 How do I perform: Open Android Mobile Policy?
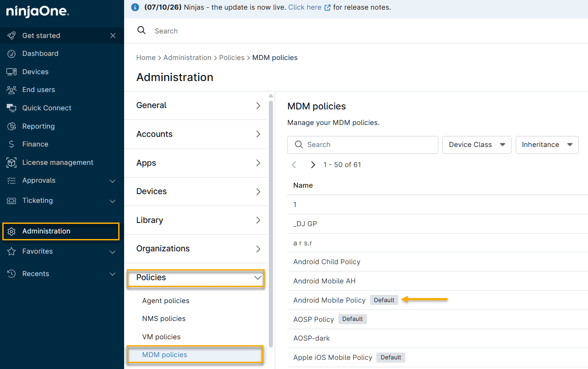coord(329,300)
